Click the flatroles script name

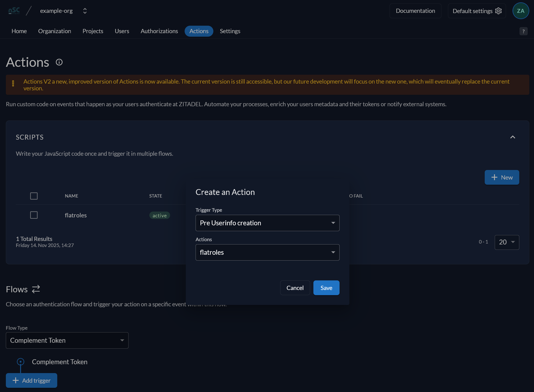tap(76, 215)
